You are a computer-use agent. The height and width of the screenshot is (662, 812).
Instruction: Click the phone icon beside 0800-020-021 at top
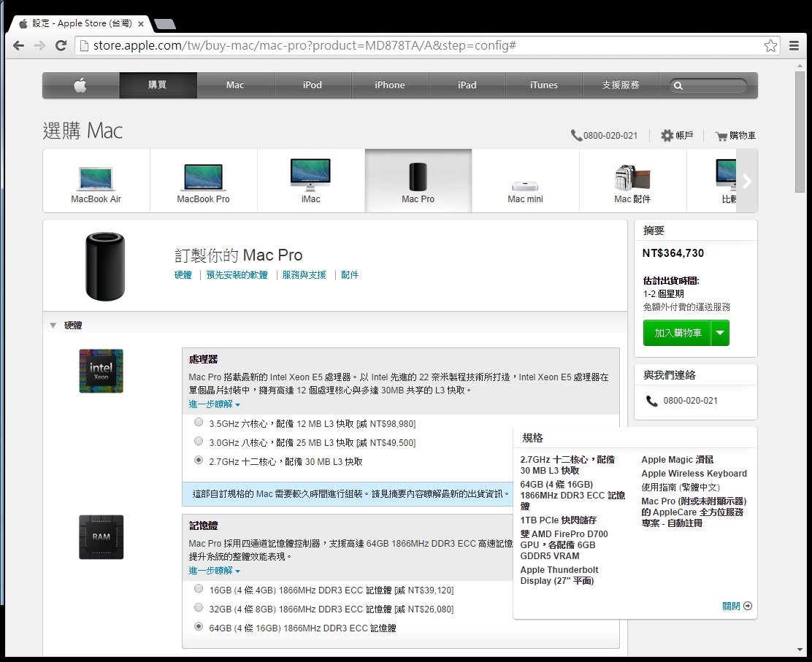point(576,136)
